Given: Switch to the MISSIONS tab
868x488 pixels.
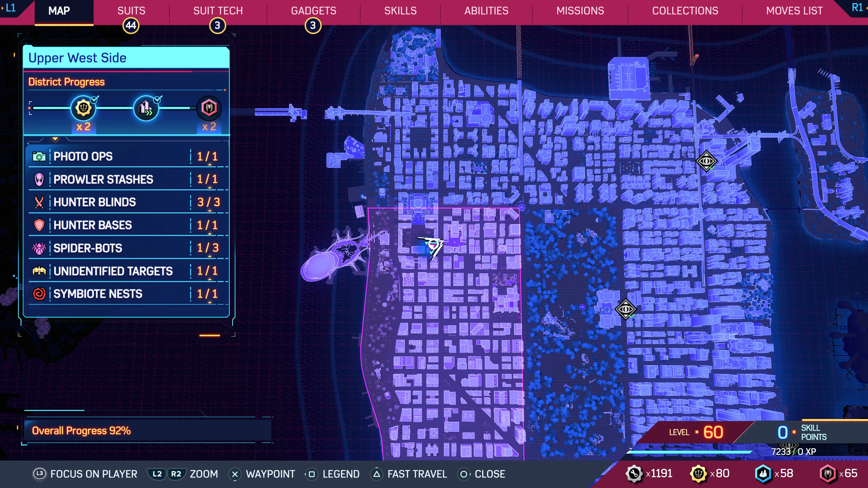Looking at the screenshot, I should 580,10.
